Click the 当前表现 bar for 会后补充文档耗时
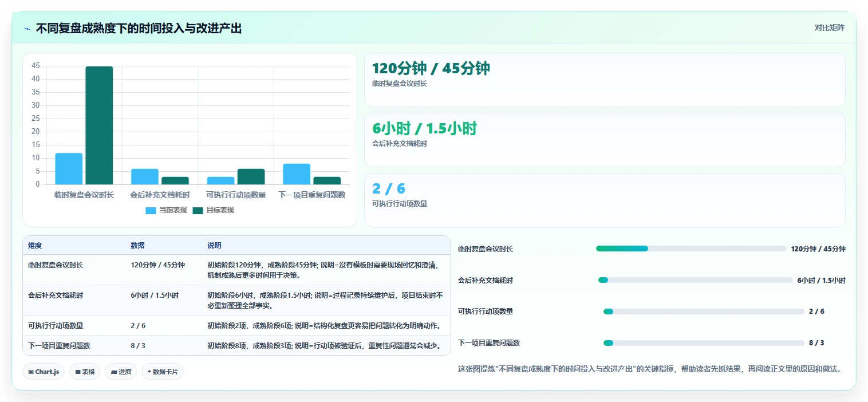 [x=145, y=176]
